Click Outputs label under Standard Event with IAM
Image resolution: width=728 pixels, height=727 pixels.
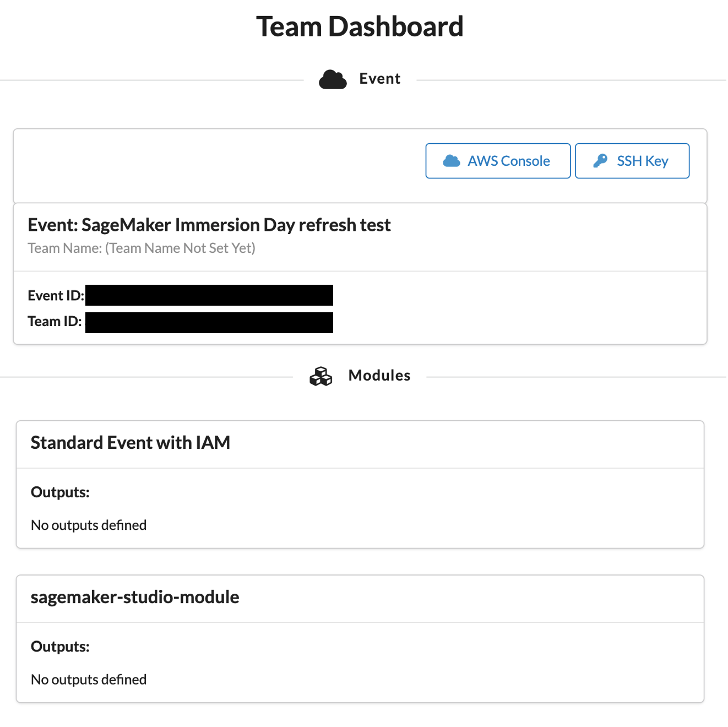tap(60, 492)
